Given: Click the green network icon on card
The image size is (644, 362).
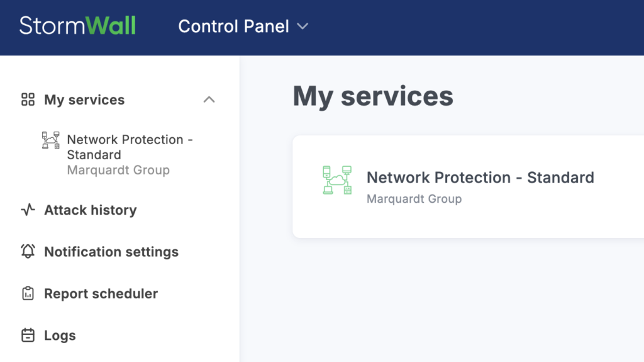Looking at the screenshot, I should tap(337, 180).
